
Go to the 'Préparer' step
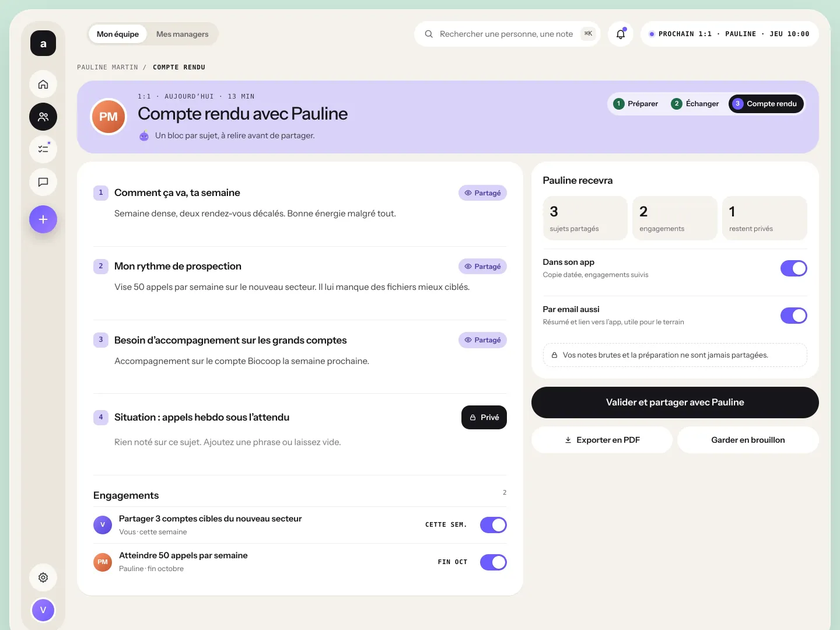tap(636, 104)
